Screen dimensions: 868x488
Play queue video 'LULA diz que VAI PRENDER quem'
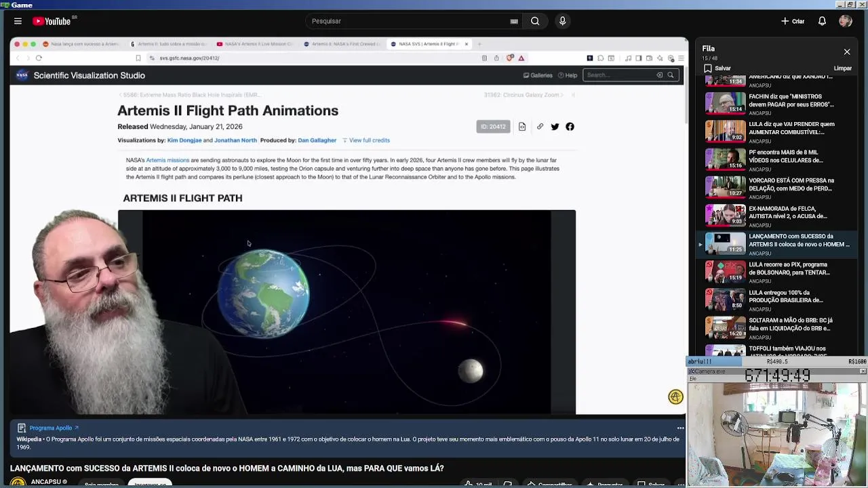pos(777,132)
